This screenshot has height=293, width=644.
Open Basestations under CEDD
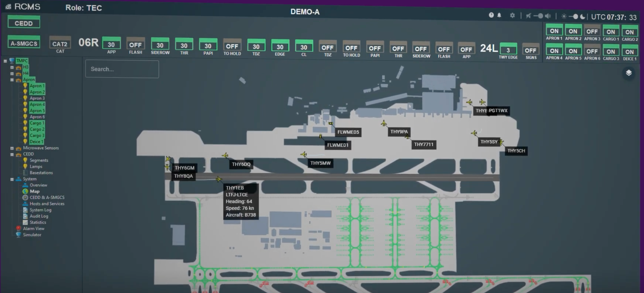(41, 173)
